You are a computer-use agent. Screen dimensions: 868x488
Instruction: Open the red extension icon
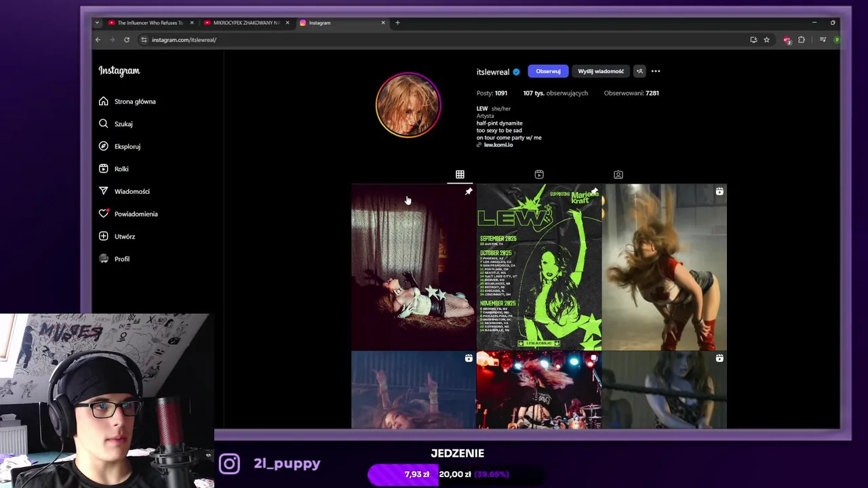coord(787,40)
